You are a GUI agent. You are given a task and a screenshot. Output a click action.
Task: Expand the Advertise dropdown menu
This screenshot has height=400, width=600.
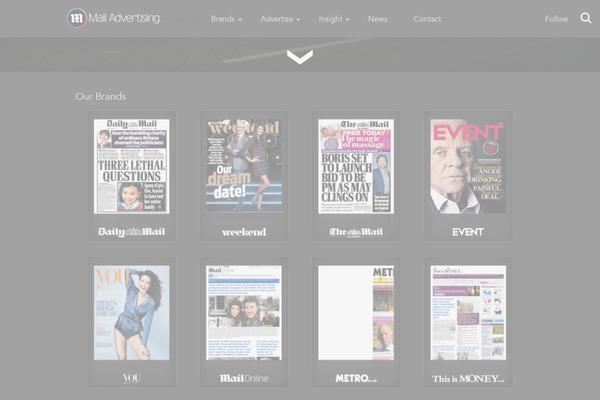click(280, 19)
